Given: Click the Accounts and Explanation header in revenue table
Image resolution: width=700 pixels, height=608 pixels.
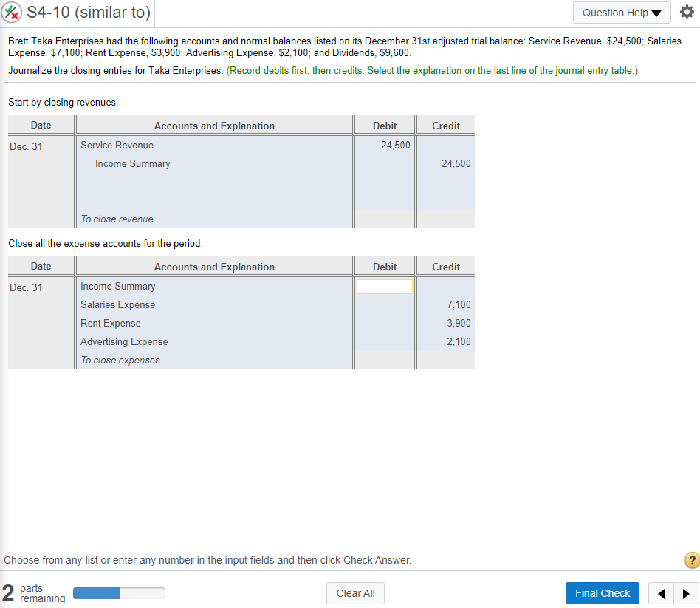Looking at the screenshot, I should pyautogui.click(x=214, y=126).
